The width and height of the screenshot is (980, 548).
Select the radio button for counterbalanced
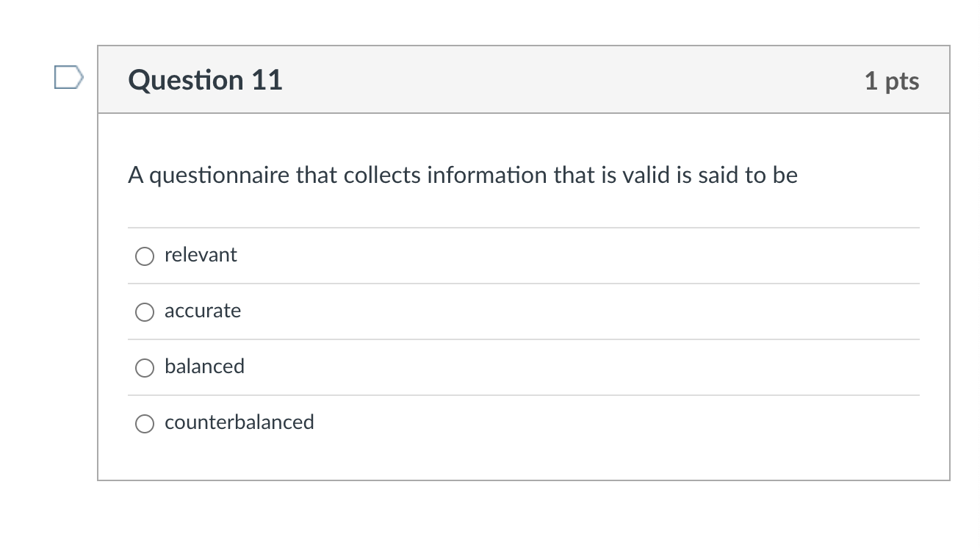pos(145,424)
